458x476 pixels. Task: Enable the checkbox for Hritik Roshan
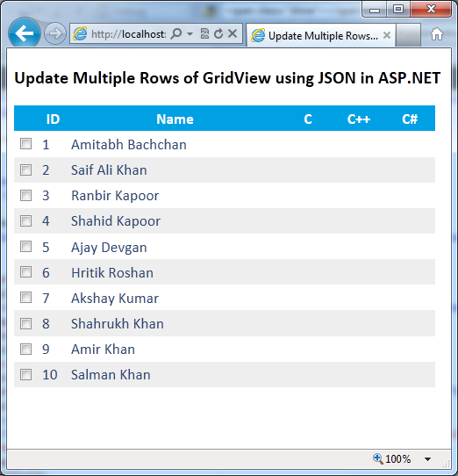25,272
